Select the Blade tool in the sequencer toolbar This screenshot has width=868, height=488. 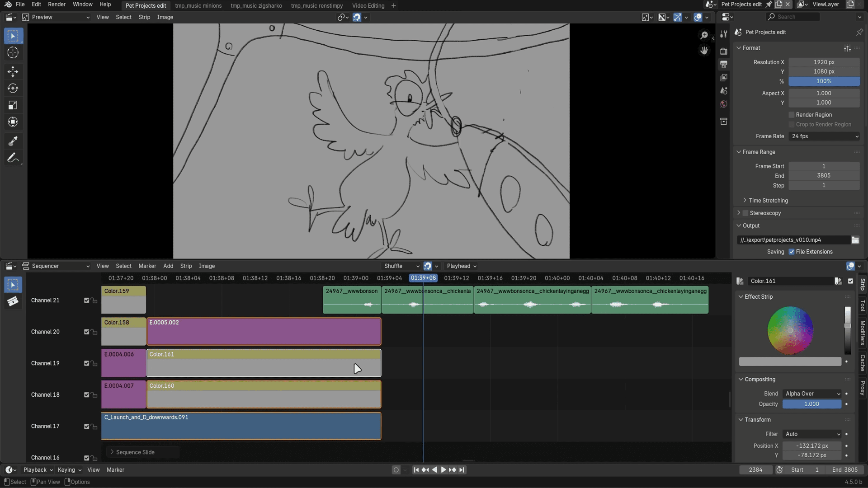tap(13, 301)
